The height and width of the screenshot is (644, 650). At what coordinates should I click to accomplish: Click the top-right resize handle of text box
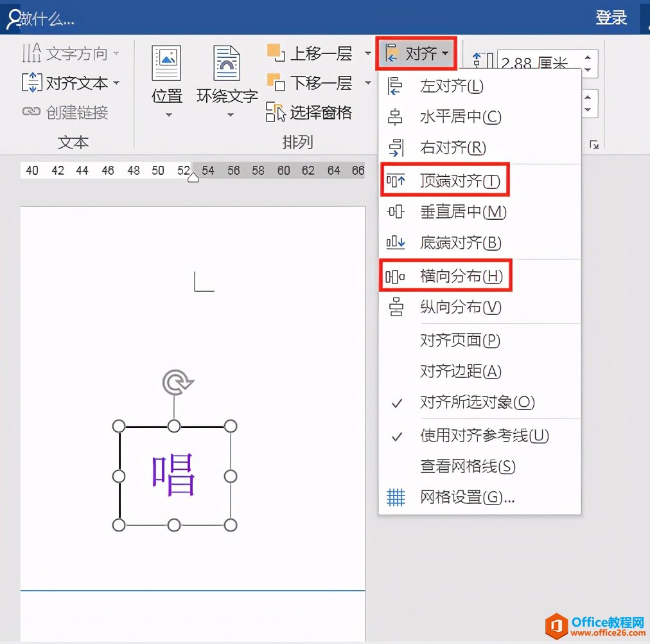(231, 426)
